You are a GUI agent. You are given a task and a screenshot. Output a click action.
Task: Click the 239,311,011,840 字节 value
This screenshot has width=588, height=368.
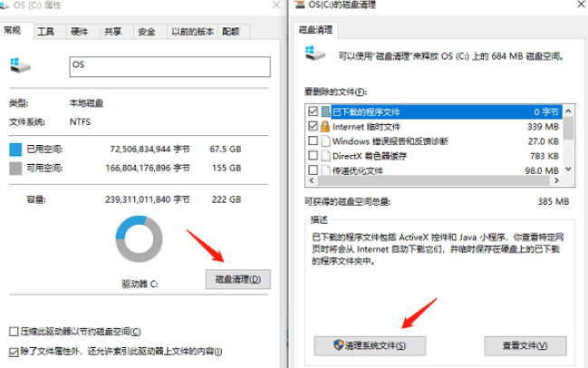[x=148, y=199]
